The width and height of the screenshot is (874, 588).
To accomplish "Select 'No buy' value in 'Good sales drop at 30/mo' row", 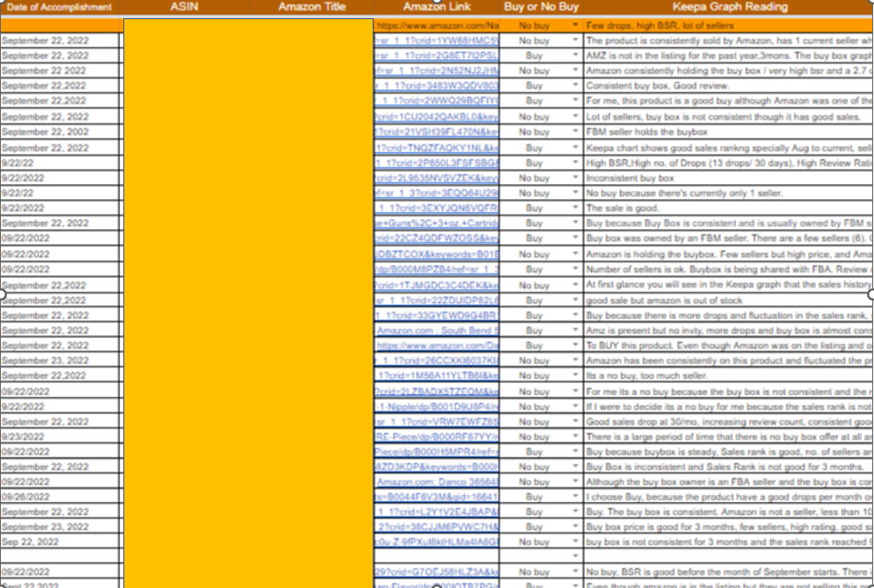I will [x=534, y=421].
